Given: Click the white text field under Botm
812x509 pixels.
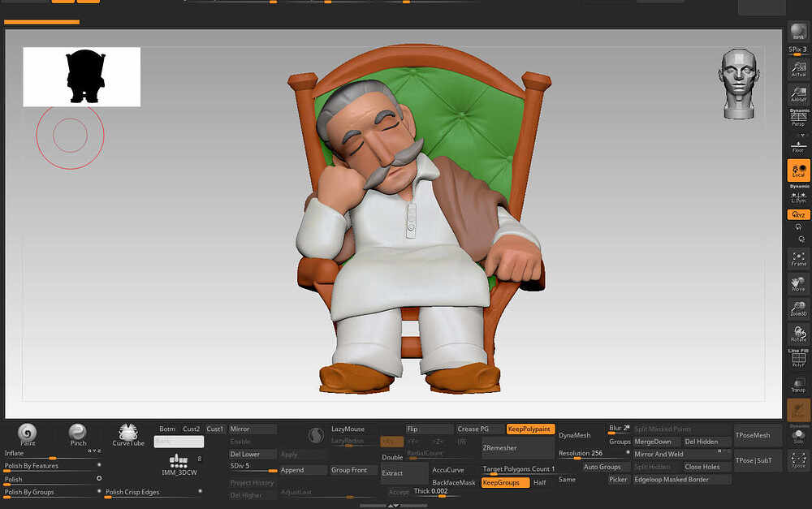Looking at the screenshot, I should (x=179, y=441).
